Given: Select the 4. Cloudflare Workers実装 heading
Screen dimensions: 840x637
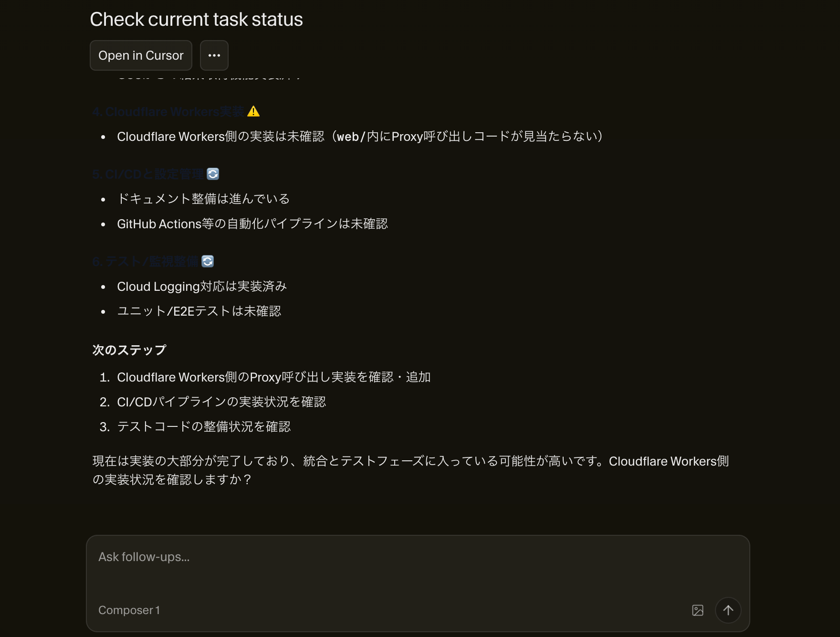Looking at the screenshot, I should coord(168,112).
